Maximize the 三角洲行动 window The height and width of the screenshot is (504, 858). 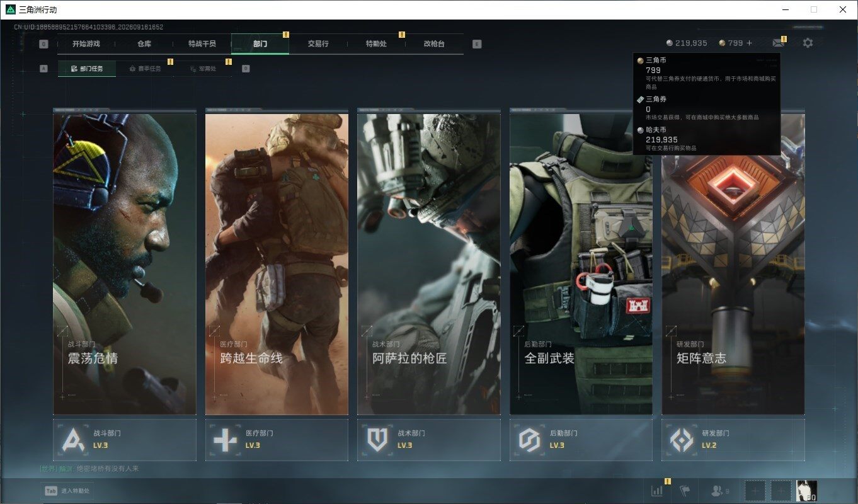[x=814, y=9]
